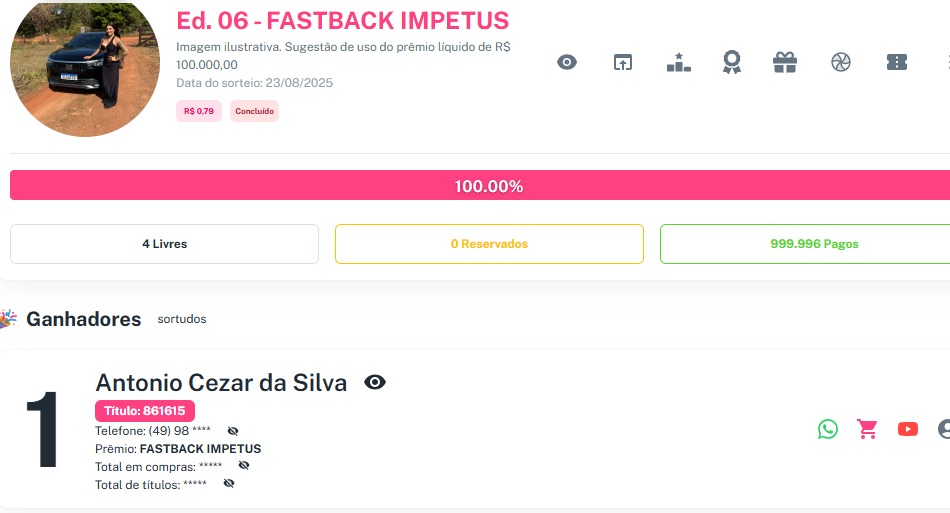The width and height of the screenshot is (950, 513).
Task: Click the circular shutter wheel icon
Action: pyautogui.click(x=840, y=63)
